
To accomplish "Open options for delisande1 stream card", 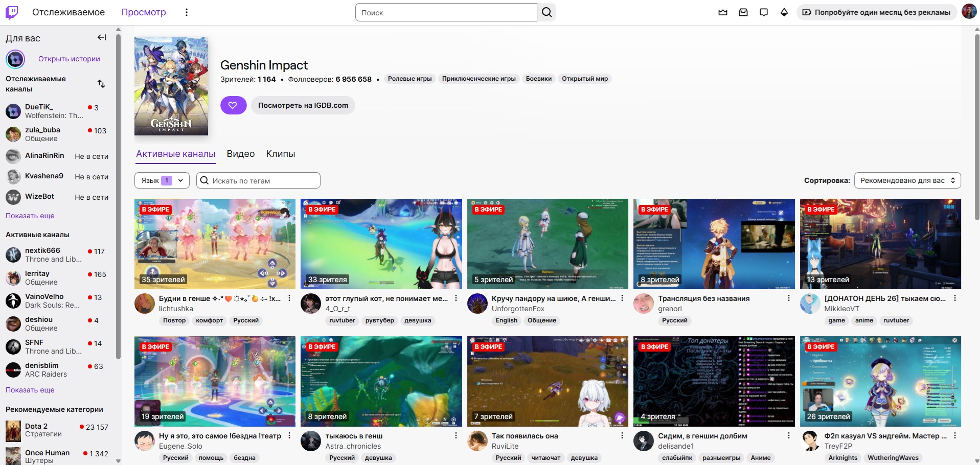I will point(789,435).
